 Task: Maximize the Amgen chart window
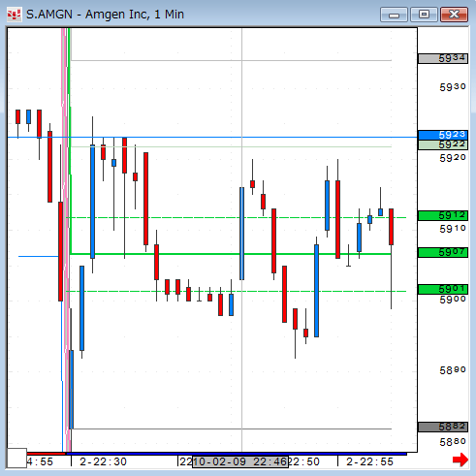pyautogui.click(x=424, y=15)
